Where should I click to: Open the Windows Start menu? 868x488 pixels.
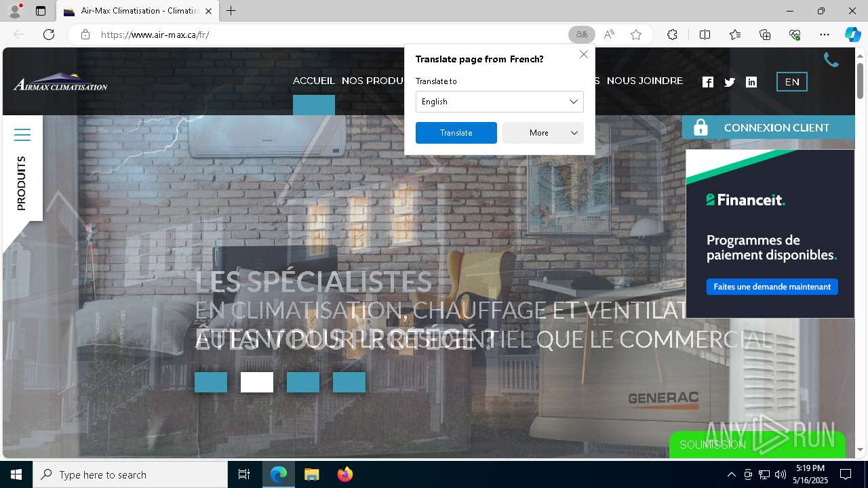16,474
